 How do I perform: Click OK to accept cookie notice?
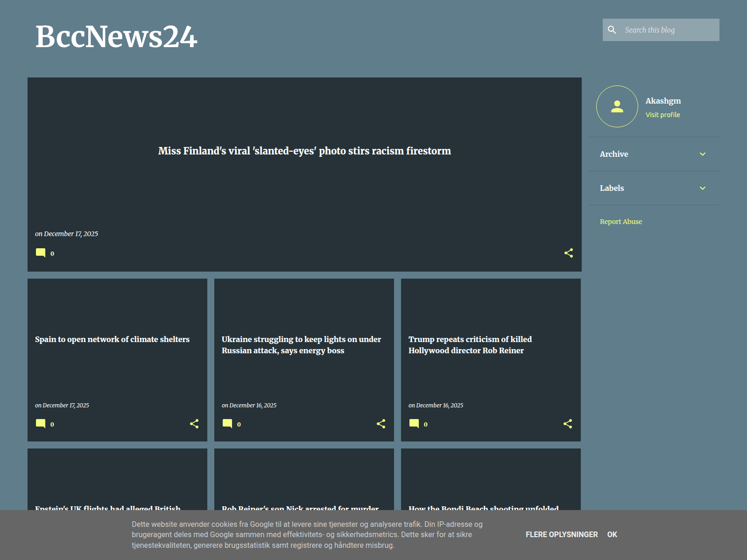click(612, 535)
